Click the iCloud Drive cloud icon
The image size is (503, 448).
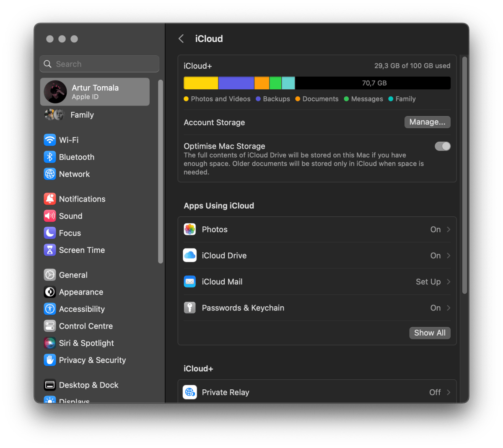click(190, 256)
